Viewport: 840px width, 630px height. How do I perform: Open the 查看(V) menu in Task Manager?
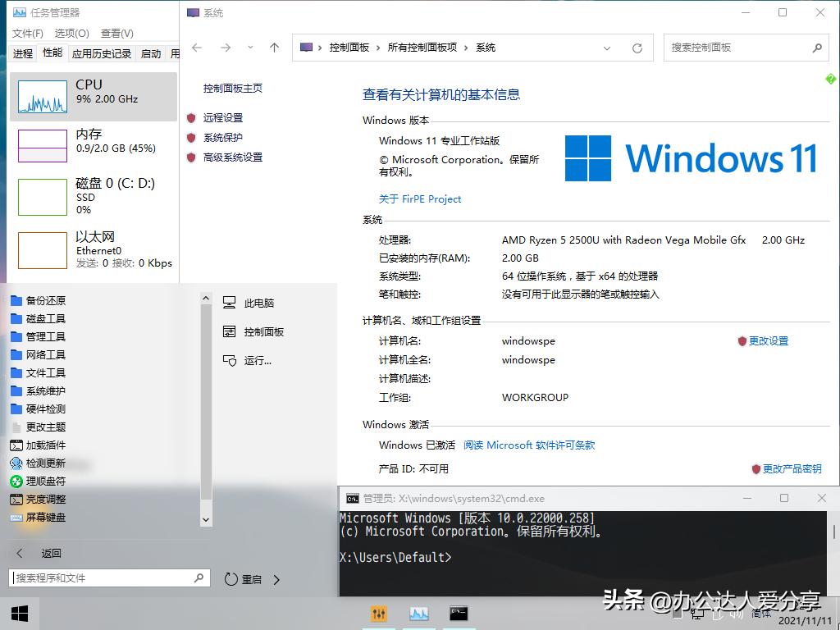116,34
